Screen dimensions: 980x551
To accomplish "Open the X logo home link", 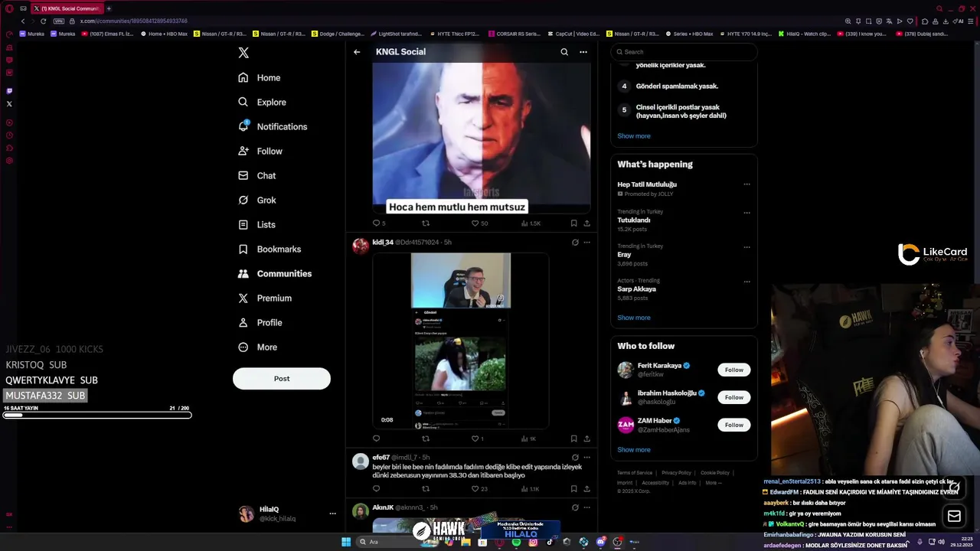I will click(243, 53).
